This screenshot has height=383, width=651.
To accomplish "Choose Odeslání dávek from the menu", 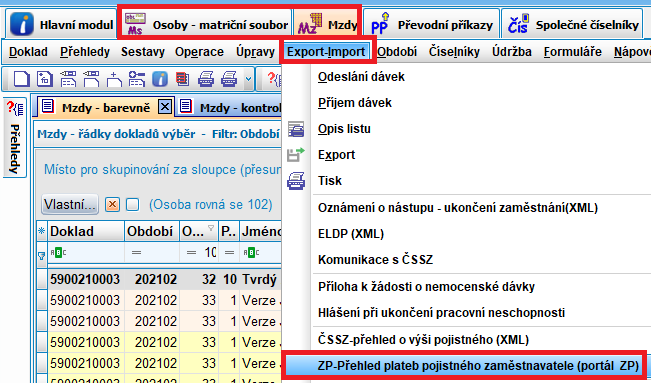I will click(361, 77).
